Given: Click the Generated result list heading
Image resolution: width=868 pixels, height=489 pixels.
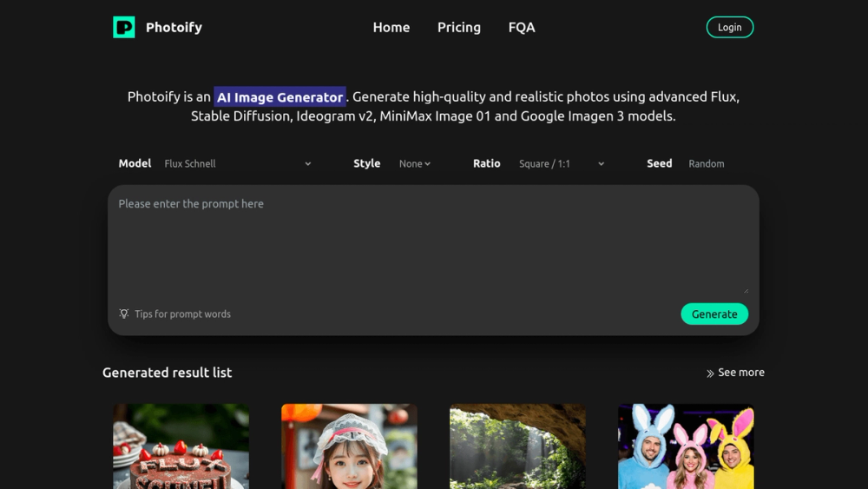Looking at the screenshot, I should (168, 373).
